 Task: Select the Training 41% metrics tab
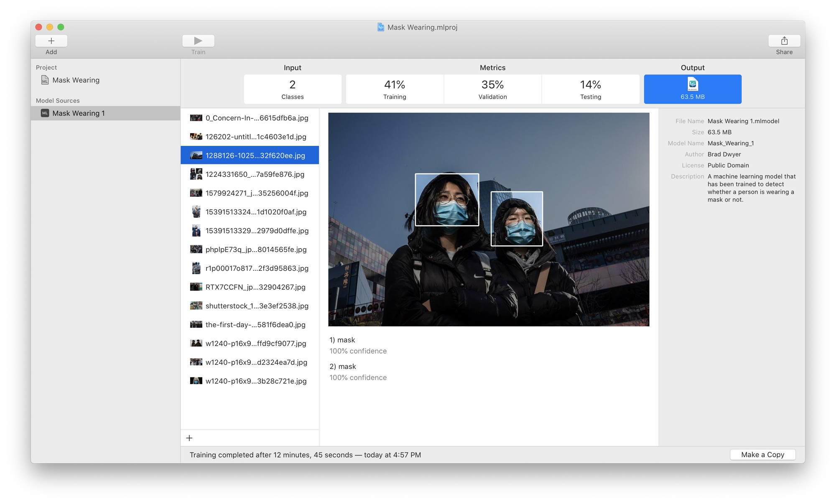click(x=395, y=89)
